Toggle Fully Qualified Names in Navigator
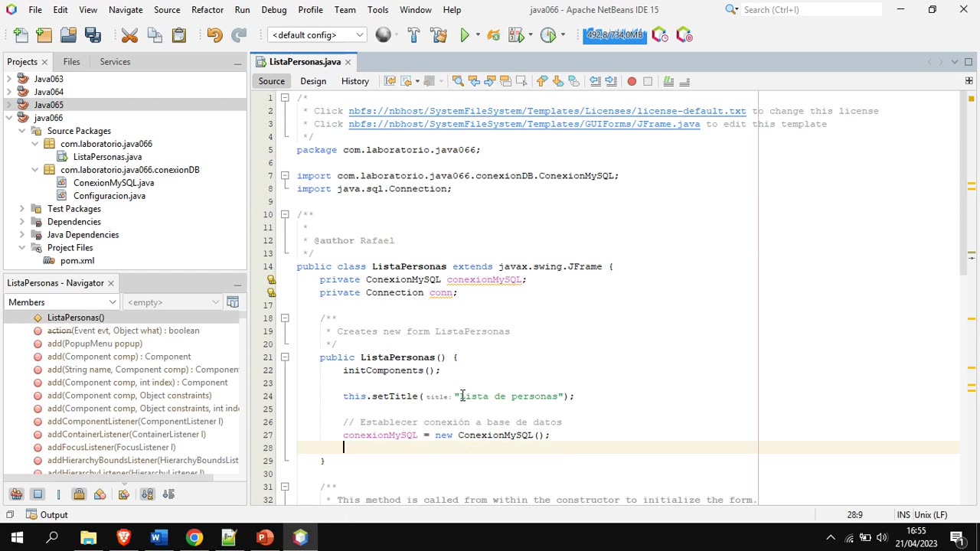This screenshot has width=980, height=551. tap(123, 494)
